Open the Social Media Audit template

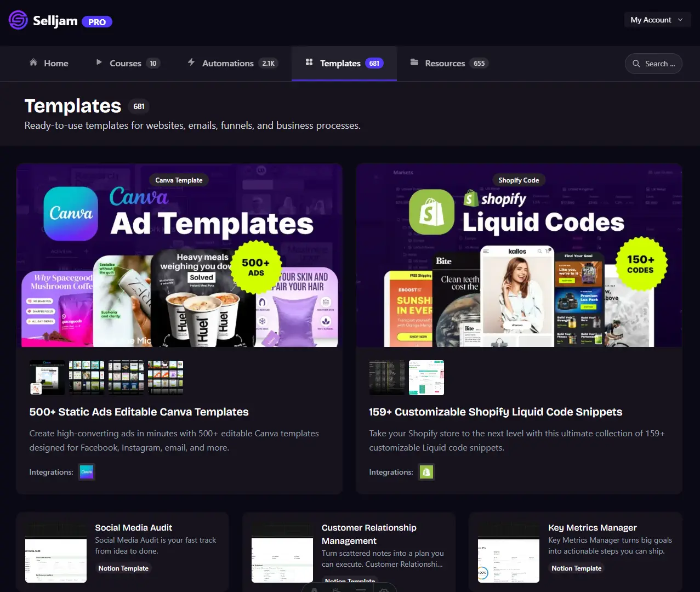coord(134,527)
